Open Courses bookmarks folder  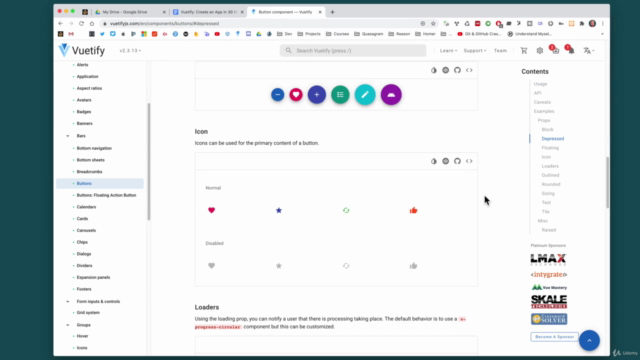point(338,34)
